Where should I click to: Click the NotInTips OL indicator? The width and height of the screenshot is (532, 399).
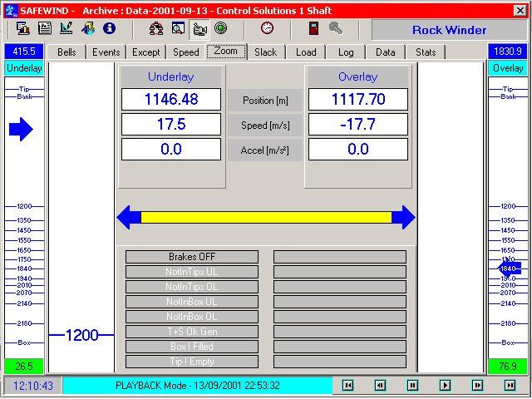[x=192, y=287]
